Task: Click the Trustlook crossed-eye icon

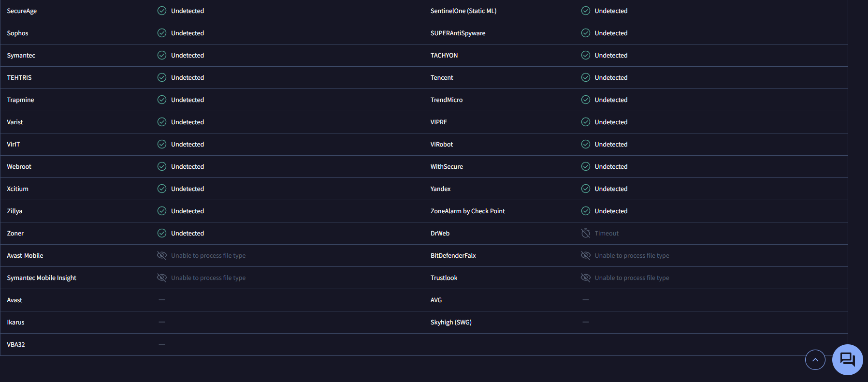Action: click(586, 278)
